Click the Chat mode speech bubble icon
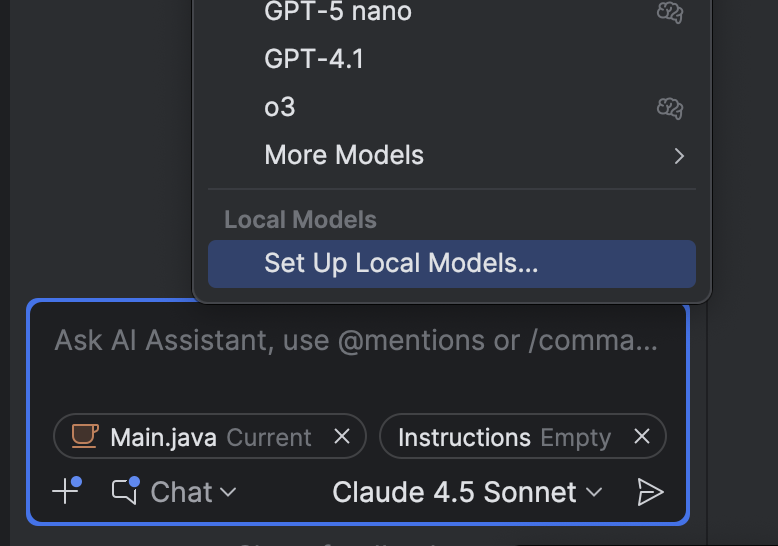The image size is (778, 546). click(125, 491)
